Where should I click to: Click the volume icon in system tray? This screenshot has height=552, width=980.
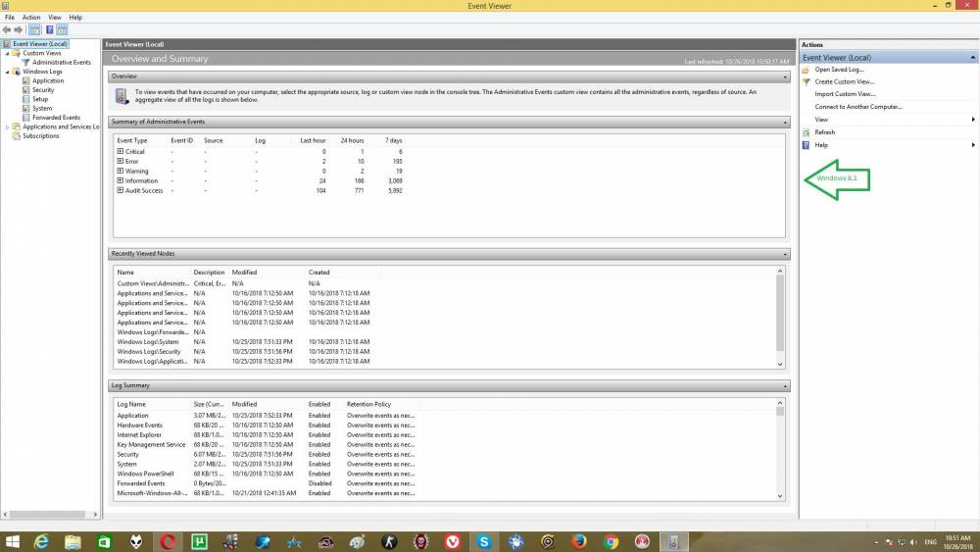913,542
